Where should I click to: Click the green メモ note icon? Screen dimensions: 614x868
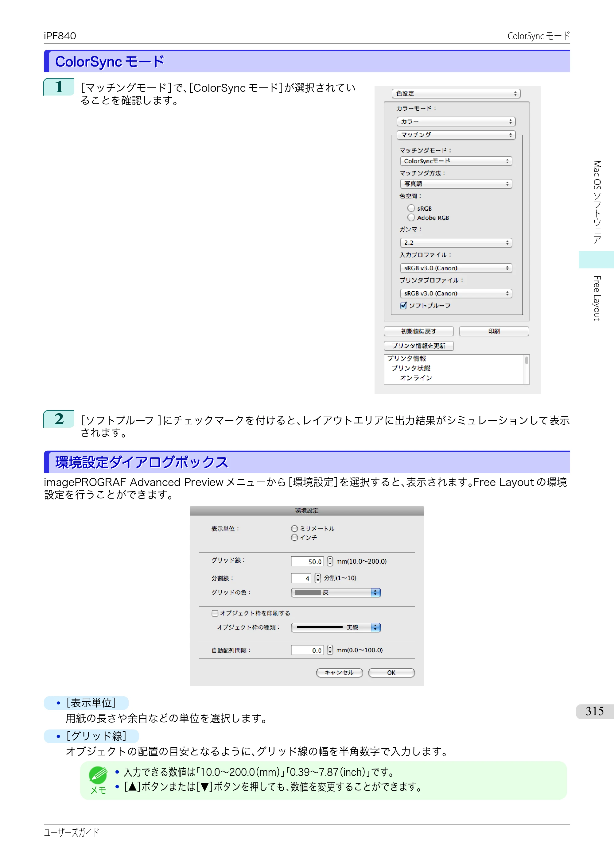(x=98, y=775)
